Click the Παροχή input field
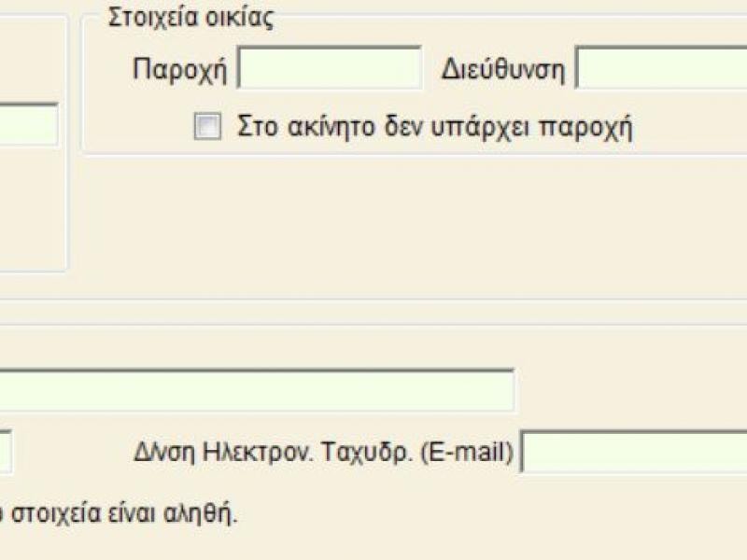The width and height of the screenshot is (747, 560). pos(330,69)
